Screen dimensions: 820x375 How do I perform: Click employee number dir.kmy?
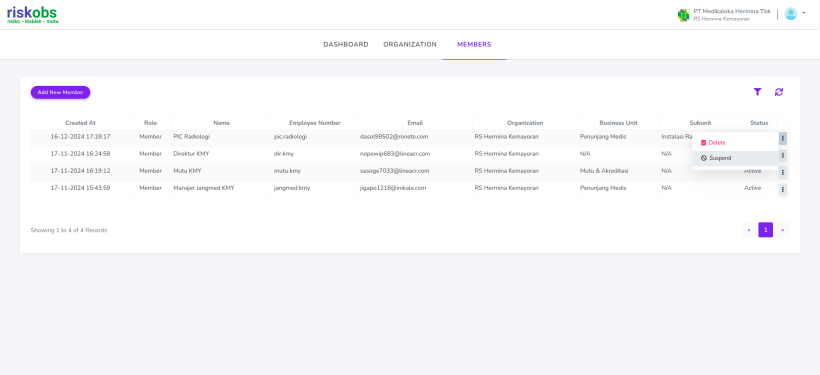click(x=283, y=154)
